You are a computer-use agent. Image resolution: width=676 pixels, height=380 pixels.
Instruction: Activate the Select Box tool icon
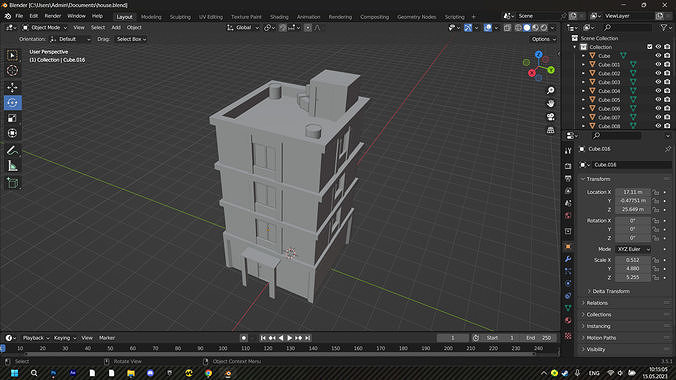13,55
